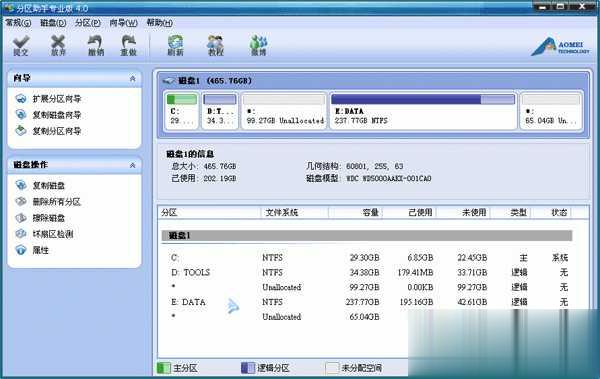Image resolution: width=600 pixels, height=379 pixels.
Task: Click the 179.41MB used value
Action: coord(416,273)
